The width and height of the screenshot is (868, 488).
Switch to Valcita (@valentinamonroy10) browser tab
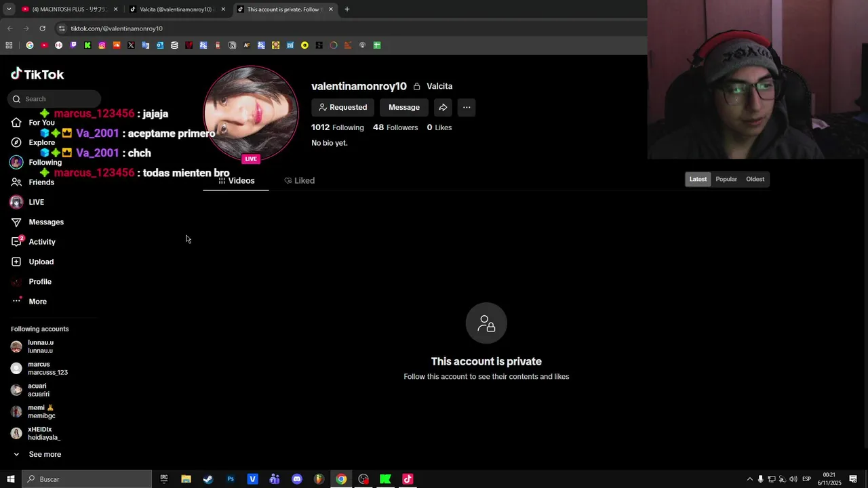[x=177, y=9]
